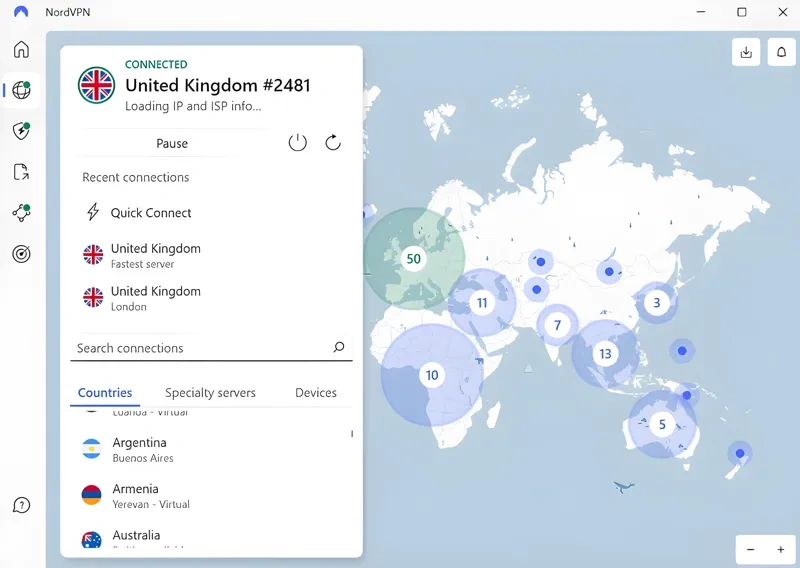The height and width of the screenshot is (568, 800).
Task: Click the NordVPN logo in title bar
Action: 21,12
